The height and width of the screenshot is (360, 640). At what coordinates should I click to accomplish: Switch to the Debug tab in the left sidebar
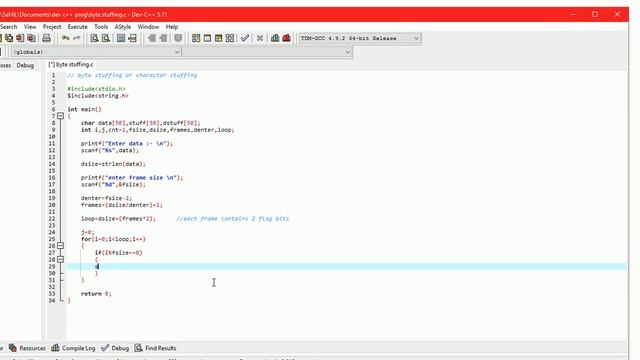pyautogui.click(x=25, y=65)
